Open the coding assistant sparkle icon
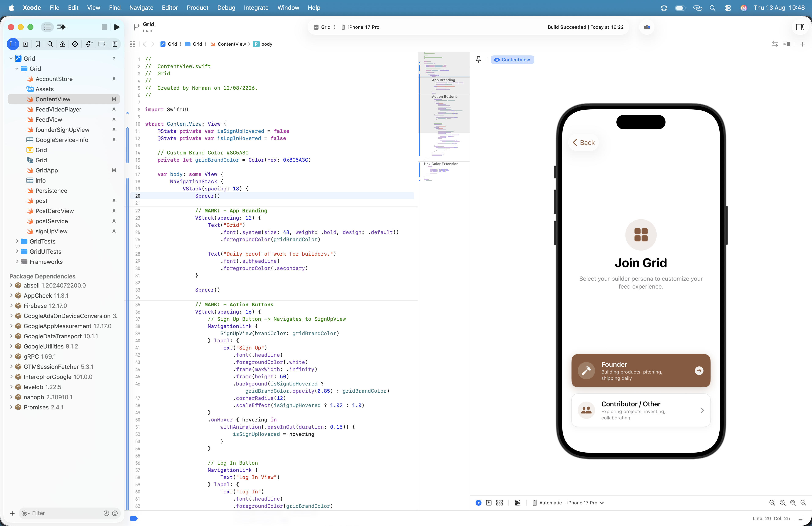 [x=62, y=27]
